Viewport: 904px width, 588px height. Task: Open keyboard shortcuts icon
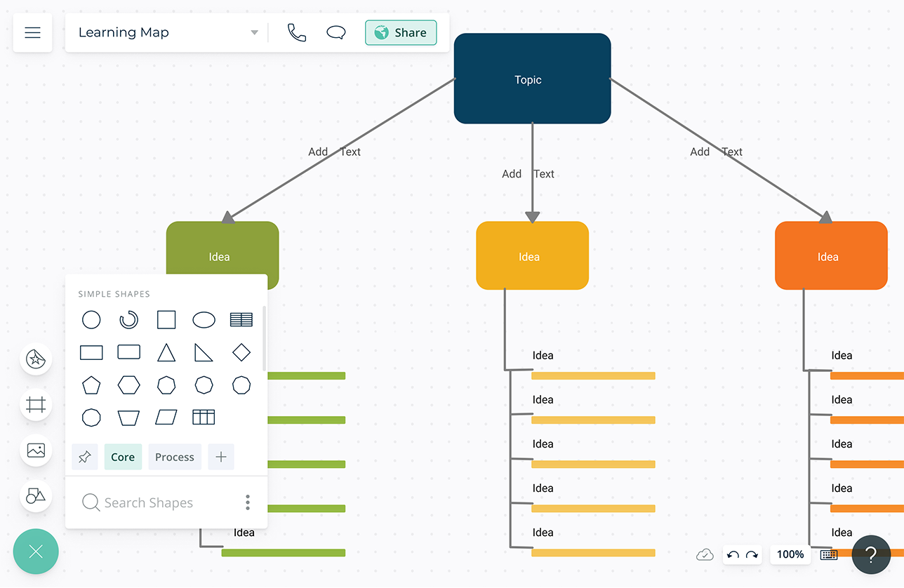click(x=829, y=555)
